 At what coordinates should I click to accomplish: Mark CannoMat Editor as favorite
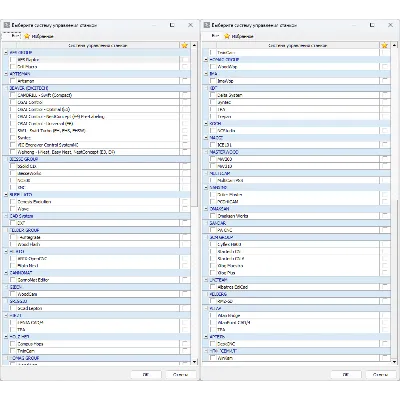(x=185, y=280)
